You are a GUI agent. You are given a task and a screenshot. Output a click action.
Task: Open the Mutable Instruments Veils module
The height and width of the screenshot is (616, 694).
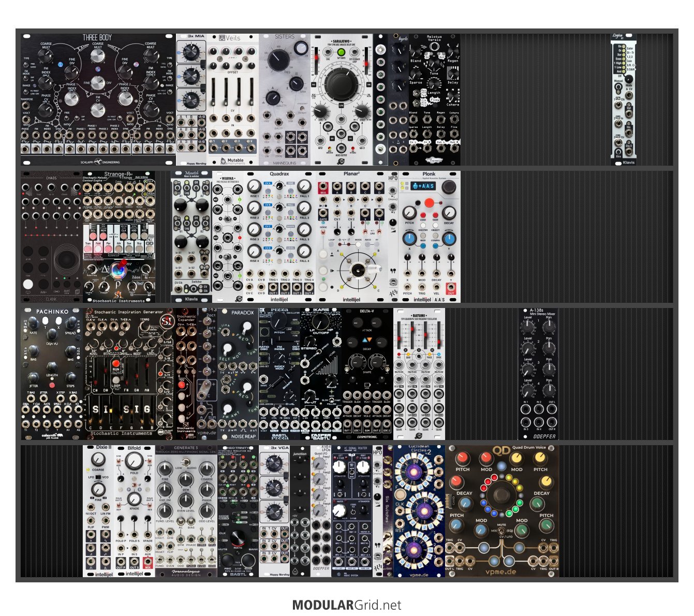(233, 100)
